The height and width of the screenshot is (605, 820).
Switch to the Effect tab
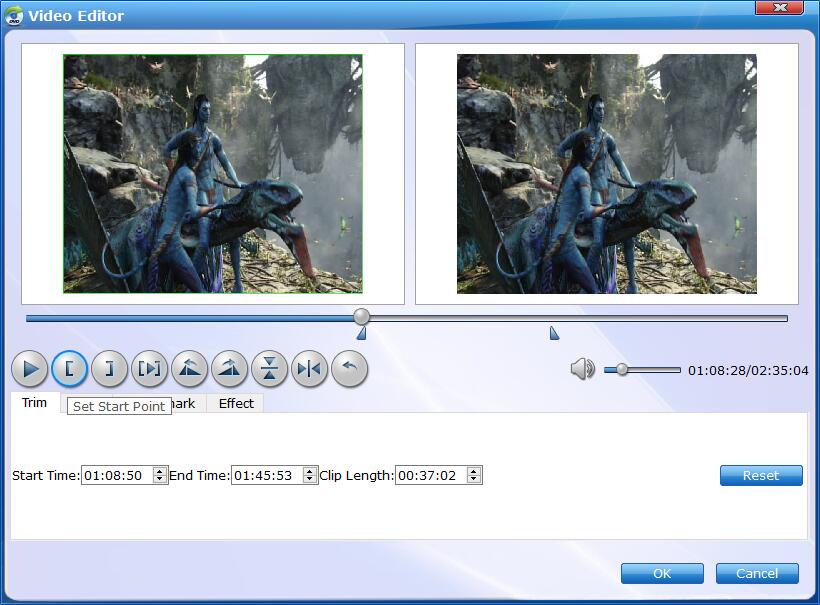236,403
